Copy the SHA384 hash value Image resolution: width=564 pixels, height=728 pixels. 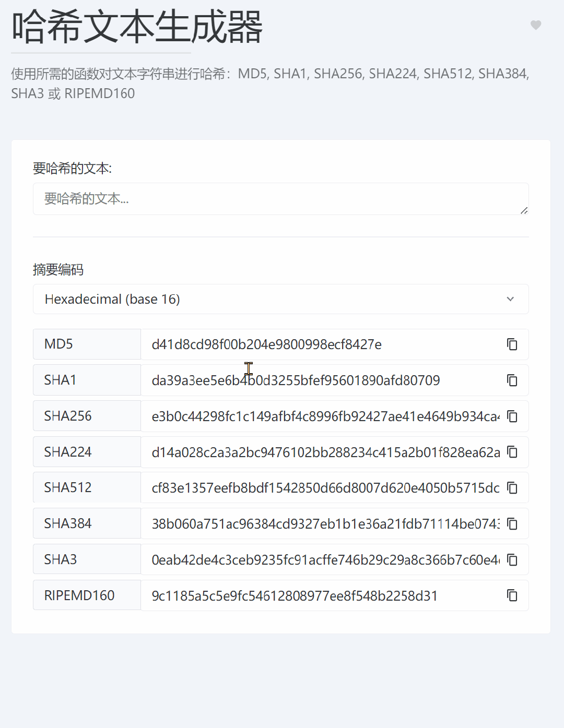(512, 523)
